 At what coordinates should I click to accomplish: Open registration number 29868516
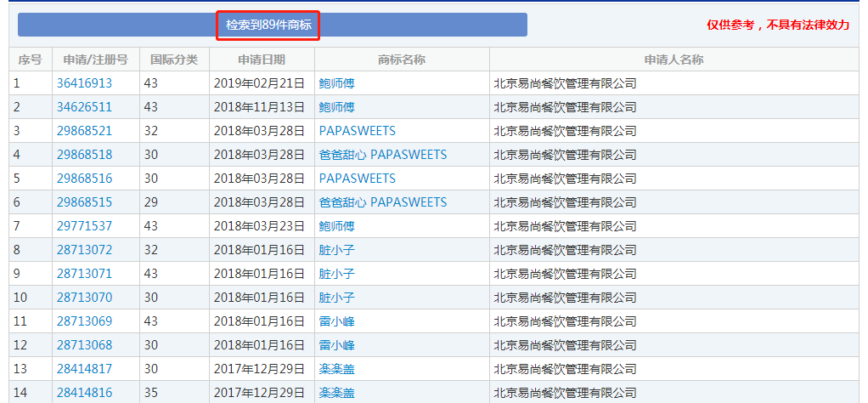point(84,179)
